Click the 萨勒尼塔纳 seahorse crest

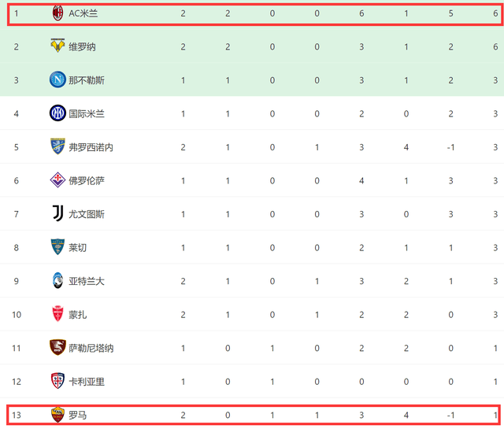tap(57, 347)
